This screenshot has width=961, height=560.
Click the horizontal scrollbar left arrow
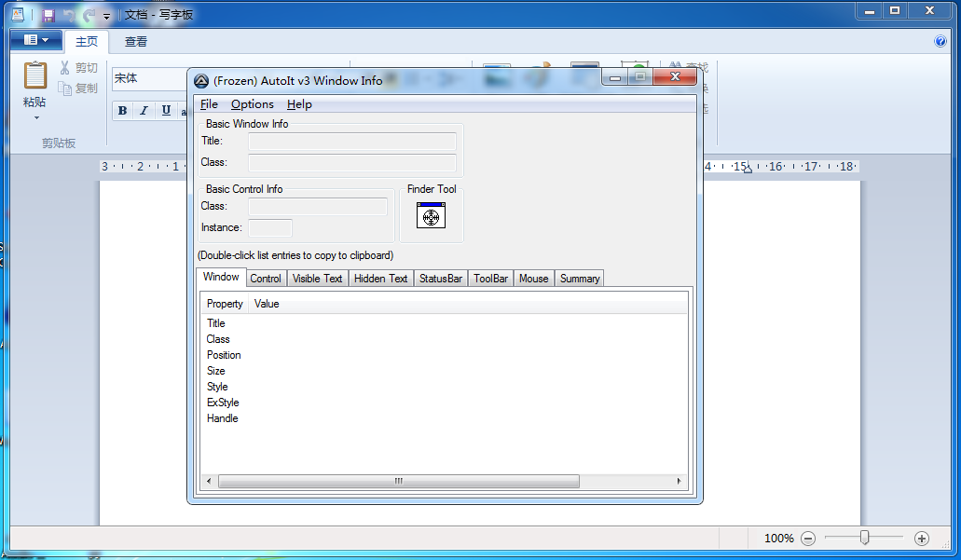tap(209, 482)
